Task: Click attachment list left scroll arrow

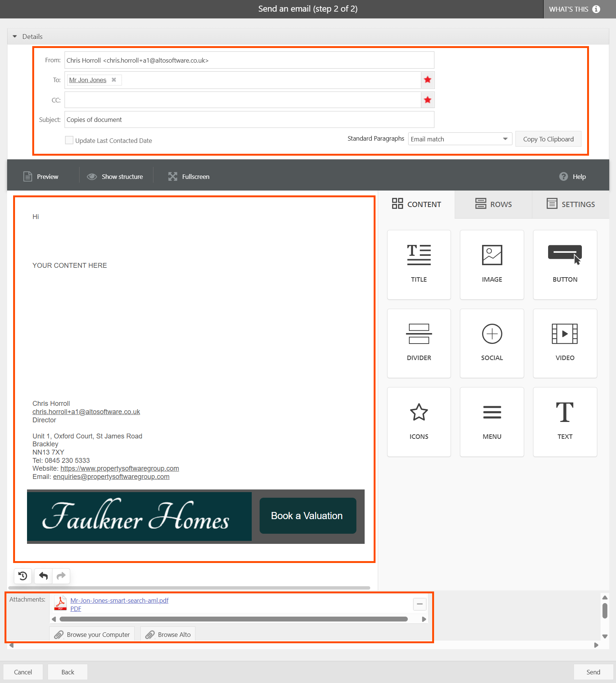Action: coord(54,619)
